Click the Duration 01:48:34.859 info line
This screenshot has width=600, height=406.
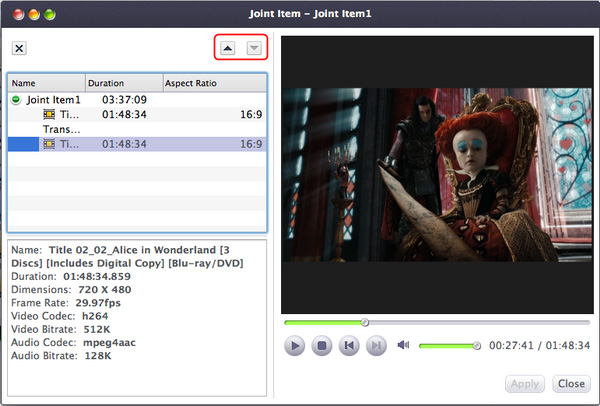pos(71,276)
